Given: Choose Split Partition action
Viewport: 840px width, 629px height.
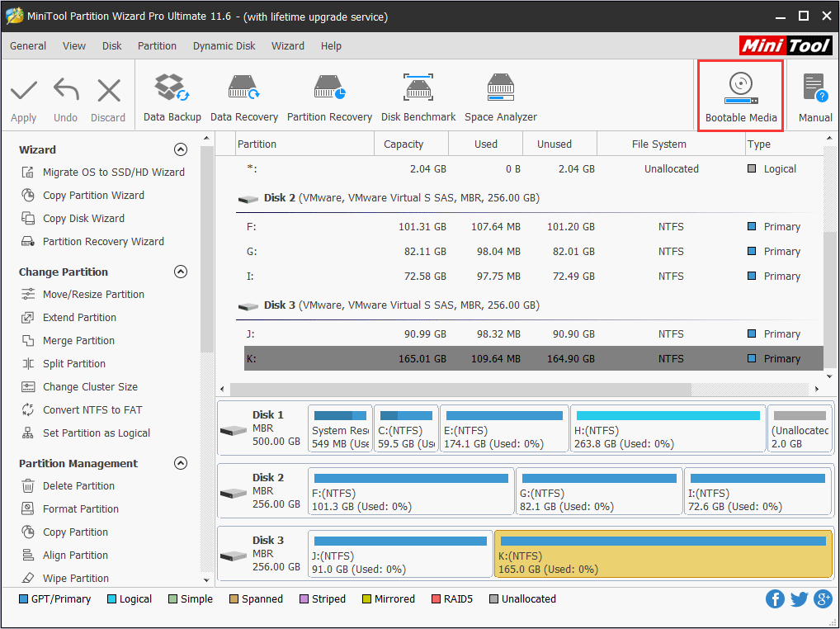Looking at the screenshot, I should (64, 363).
